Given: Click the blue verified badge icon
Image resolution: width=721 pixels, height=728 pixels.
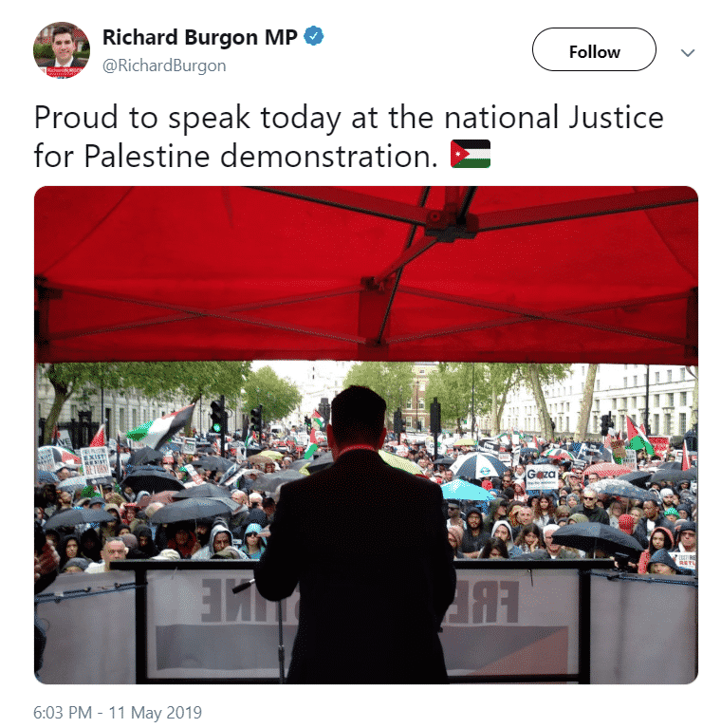Looking at the screenshot, I should (314, 36).
